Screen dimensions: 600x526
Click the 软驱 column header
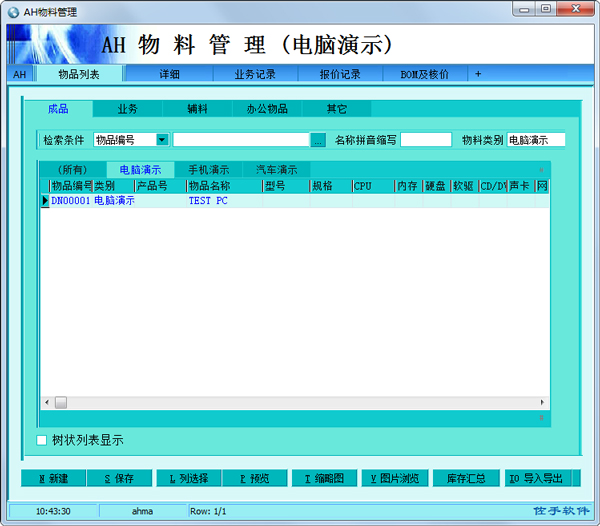[465, 186]
